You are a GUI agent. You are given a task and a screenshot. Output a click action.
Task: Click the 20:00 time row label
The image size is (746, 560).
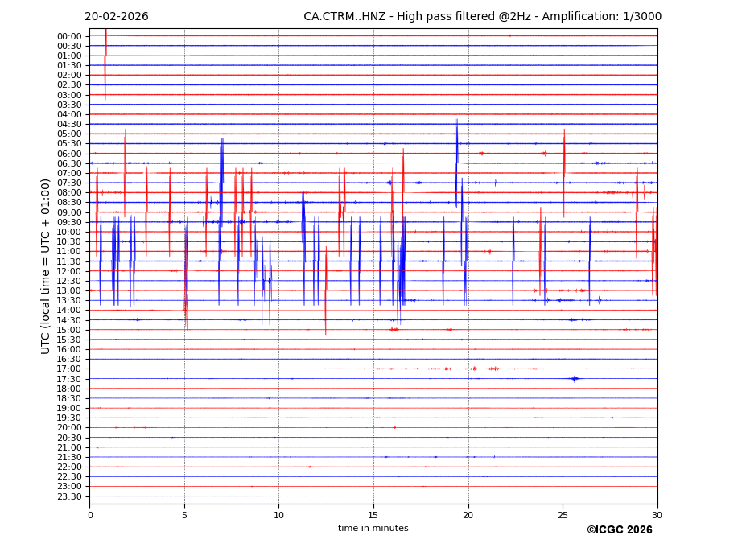[x=69, y=428]
